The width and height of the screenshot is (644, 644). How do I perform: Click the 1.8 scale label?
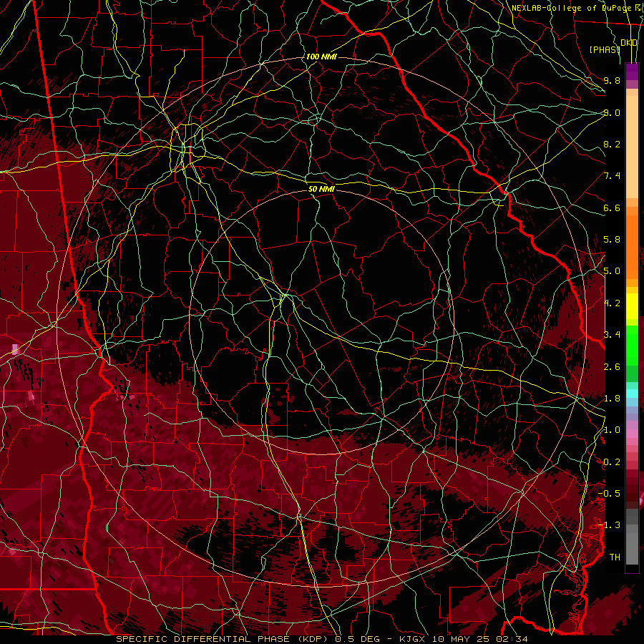click(x=612, y=399)
